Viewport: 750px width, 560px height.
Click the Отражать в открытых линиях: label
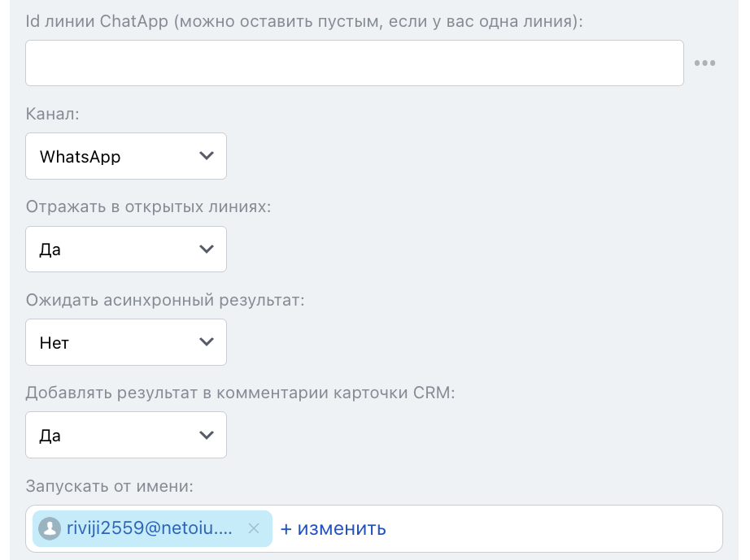coord(148,207)
